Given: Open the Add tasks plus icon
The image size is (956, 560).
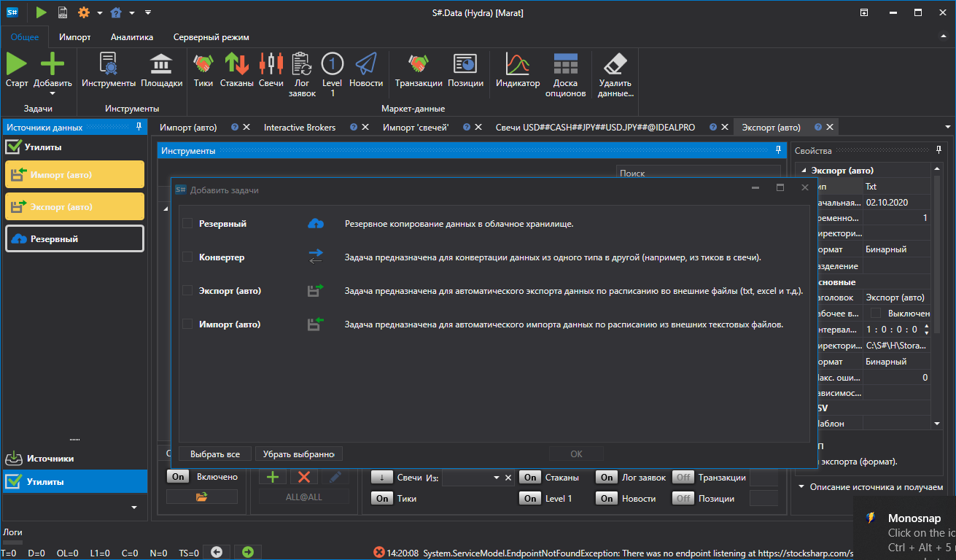Looking at the screenshot, I should (53, 64).
